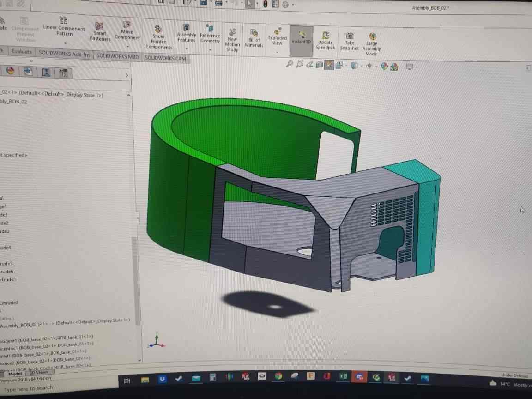Open Google Chrome from the taskbar
The image size is (532, 399).
[x=278, y=376]
